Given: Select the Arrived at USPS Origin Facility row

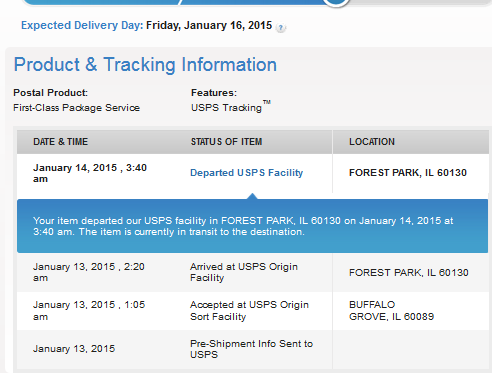Looking at the screenshot, I should pyautogui.click(x=252, y=272).
